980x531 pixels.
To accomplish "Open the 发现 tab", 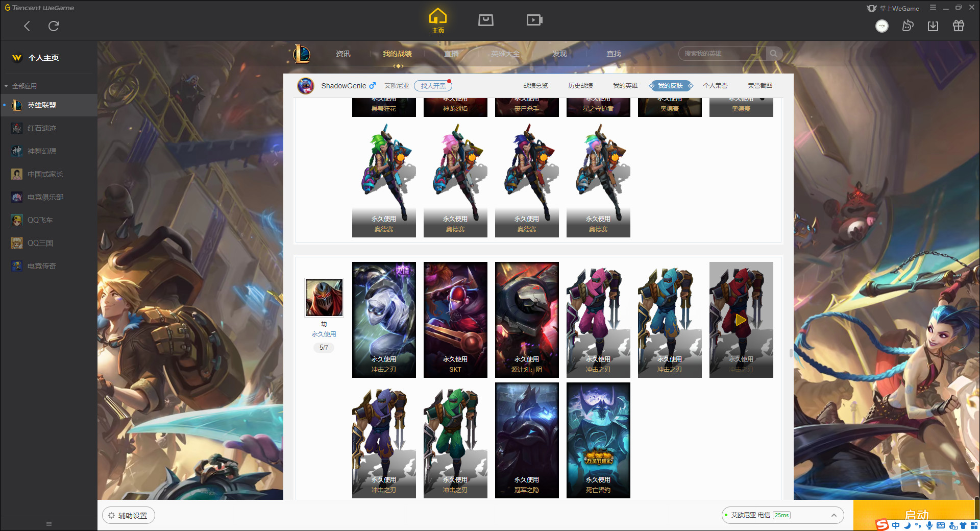I will [x=559, y=54].
